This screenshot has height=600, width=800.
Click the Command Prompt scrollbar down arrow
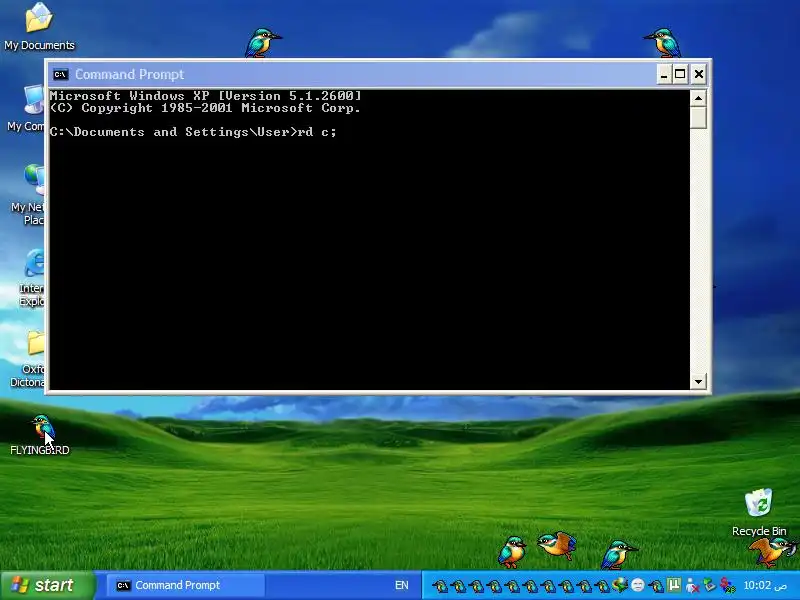pyautogui.click(x=698, y=381)
